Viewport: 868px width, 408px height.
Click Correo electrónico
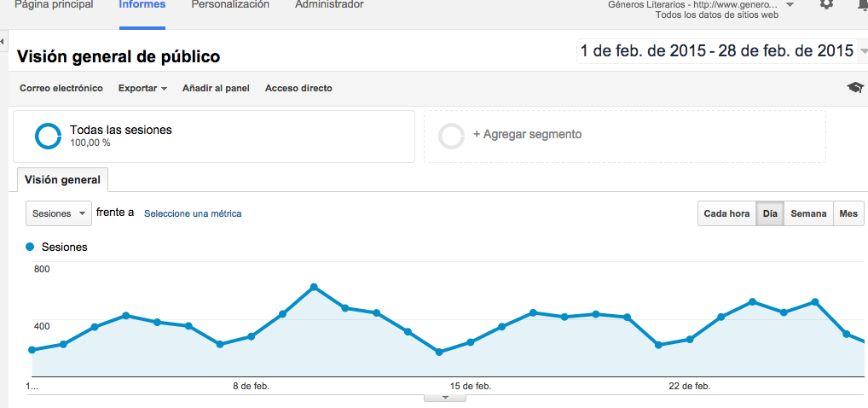click(61, 88)
